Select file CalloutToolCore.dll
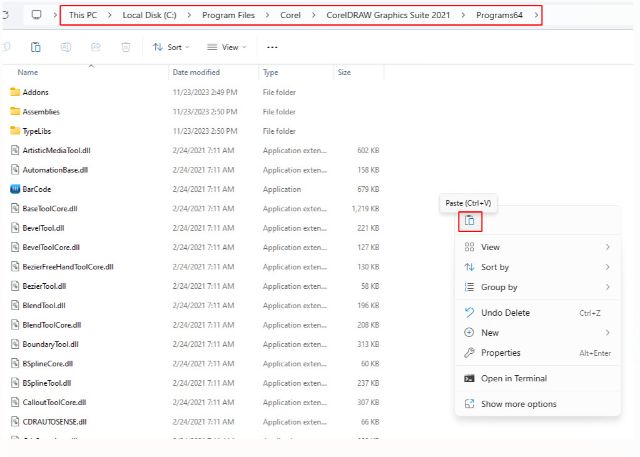The width and height of the screenshot is (640, 457). [x=54, y=402]
